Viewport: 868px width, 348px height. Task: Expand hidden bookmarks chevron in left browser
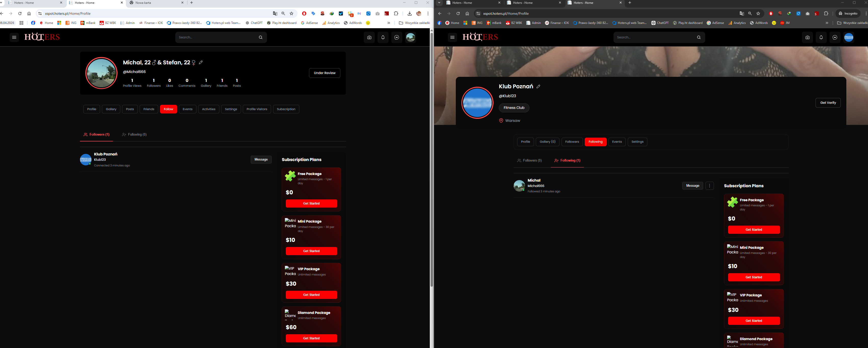(x=389, y=23)
